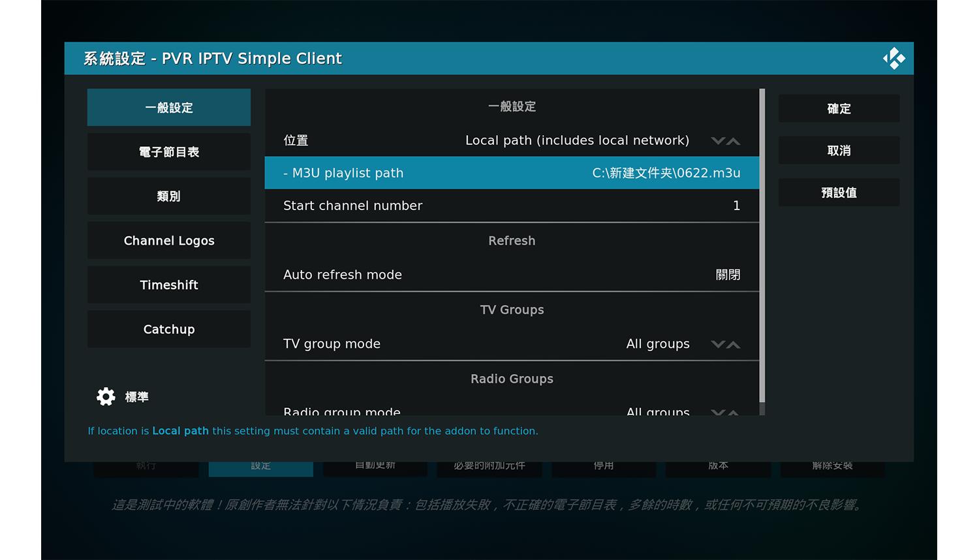Change the Start channel number setting
Screen dimensions: 979x560
pyautogui.click(x=512, y=206)
